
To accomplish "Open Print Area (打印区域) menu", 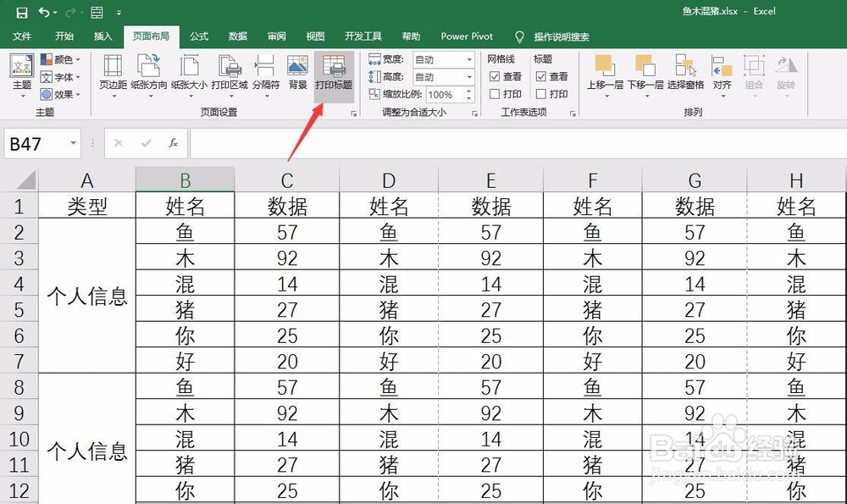I will pos(230,75).
